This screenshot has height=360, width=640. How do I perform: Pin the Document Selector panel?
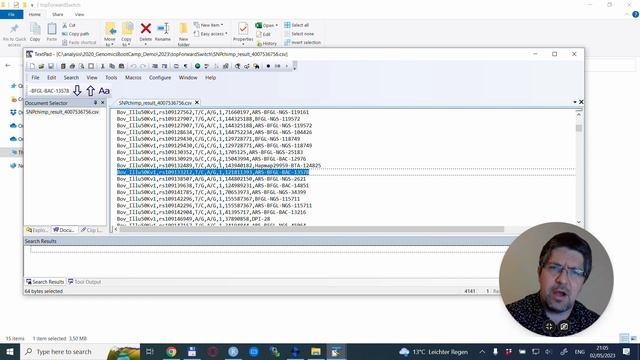[x=96, y=103]
